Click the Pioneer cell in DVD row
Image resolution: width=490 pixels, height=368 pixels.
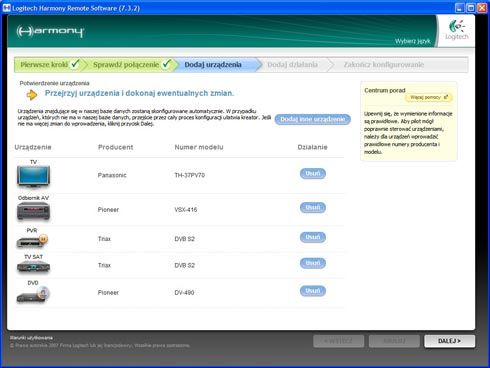pos(108,293)
